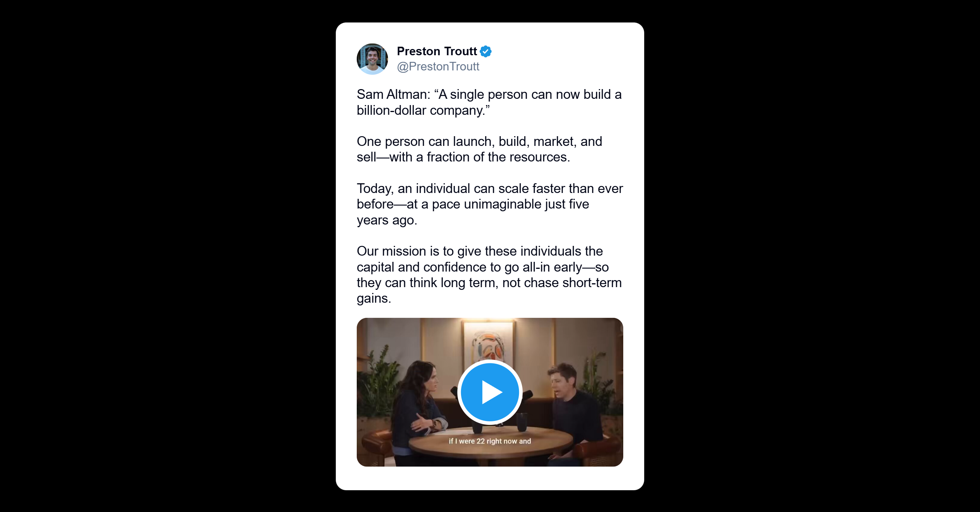Screen dimensions: 980x512
Task: Click the black background left of tweet card
Action: click(167, 256)
